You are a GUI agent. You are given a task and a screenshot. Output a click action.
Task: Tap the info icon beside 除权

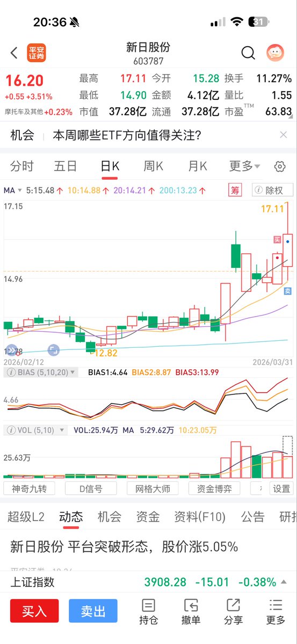[259, 190]
